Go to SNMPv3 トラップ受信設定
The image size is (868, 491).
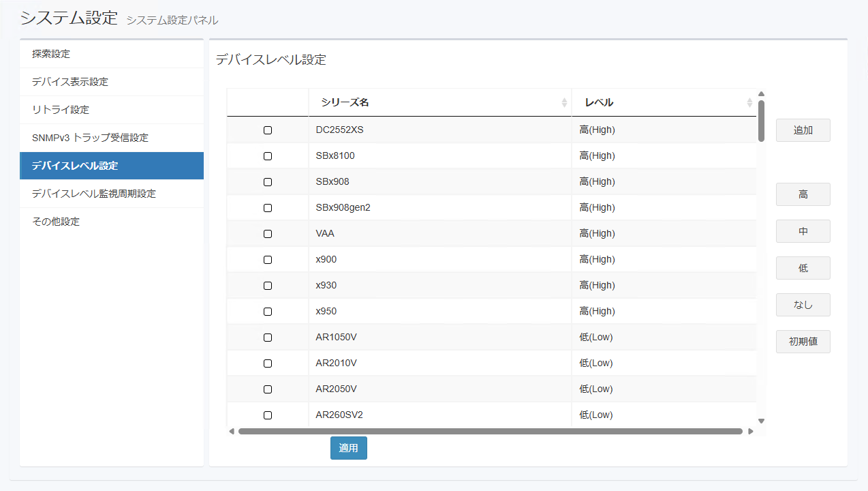(x=90, y=138)
